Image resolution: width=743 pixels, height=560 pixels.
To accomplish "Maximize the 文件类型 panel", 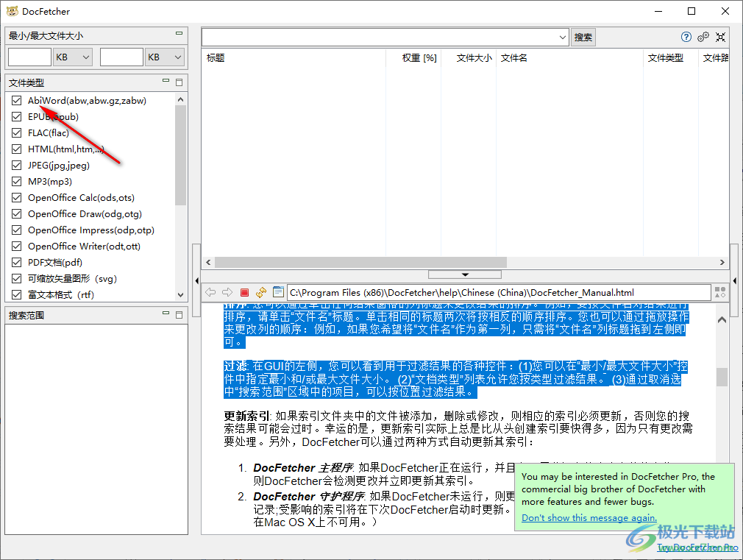I will pos(179,82).
